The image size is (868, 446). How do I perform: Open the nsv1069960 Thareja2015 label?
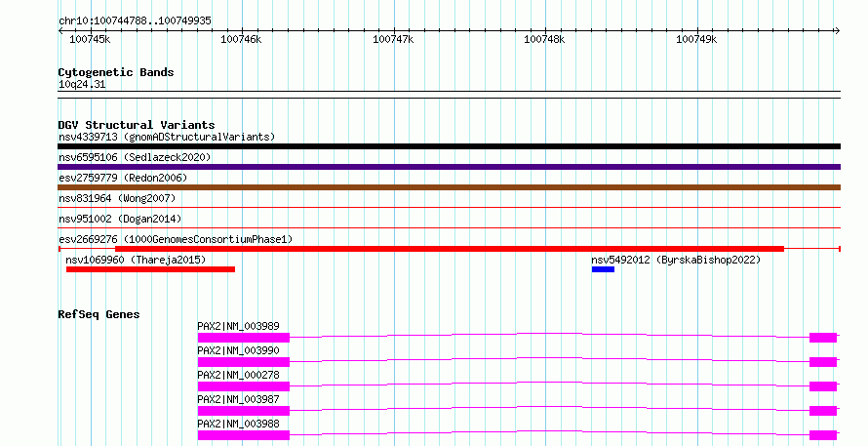pyautogui.click(x=136, y=260)
